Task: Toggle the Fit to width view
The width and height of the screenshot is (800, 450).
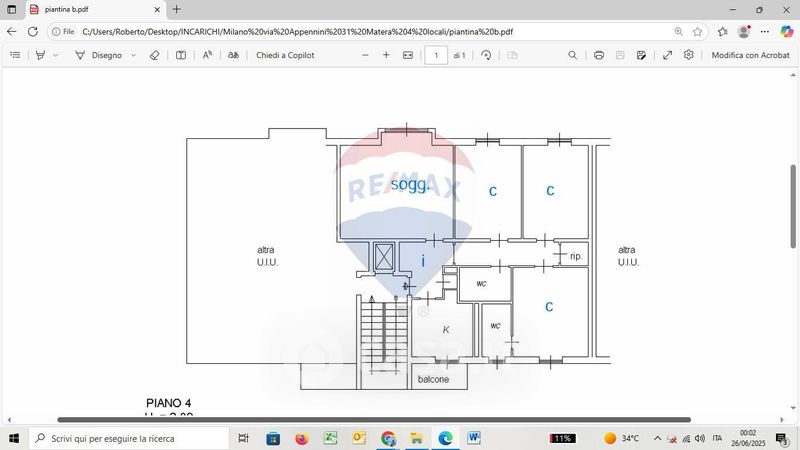Action: coord(408,55)
